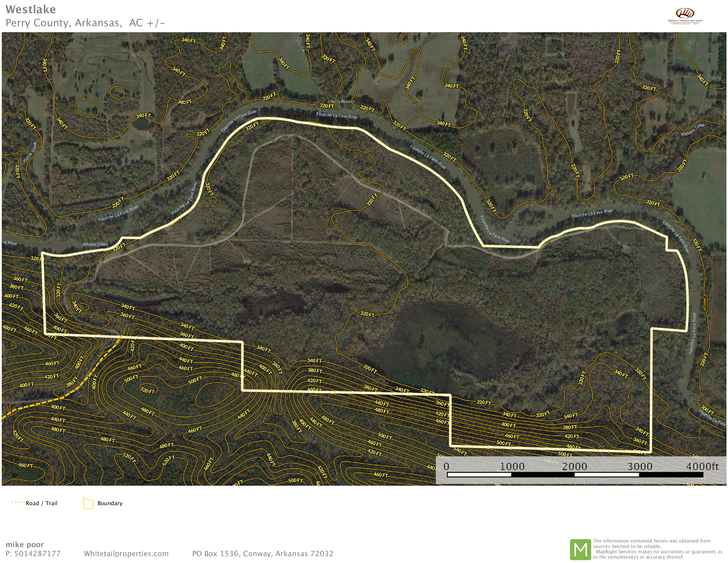Click the Cherry Branch map label
This screenshot has height=563, width=728.
click(x=341, y=101)
